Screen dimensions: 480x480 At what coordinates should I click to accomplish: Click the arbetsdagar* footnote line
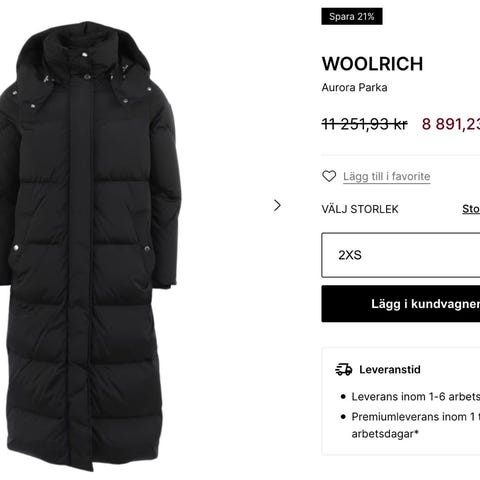coord(385,434)
